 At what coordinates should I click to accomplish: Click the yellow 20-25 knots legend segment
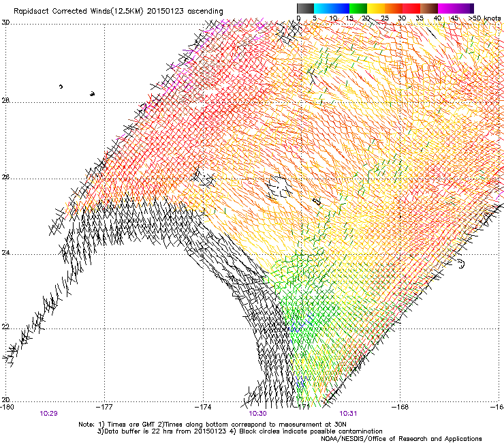[x=376, y=8]
